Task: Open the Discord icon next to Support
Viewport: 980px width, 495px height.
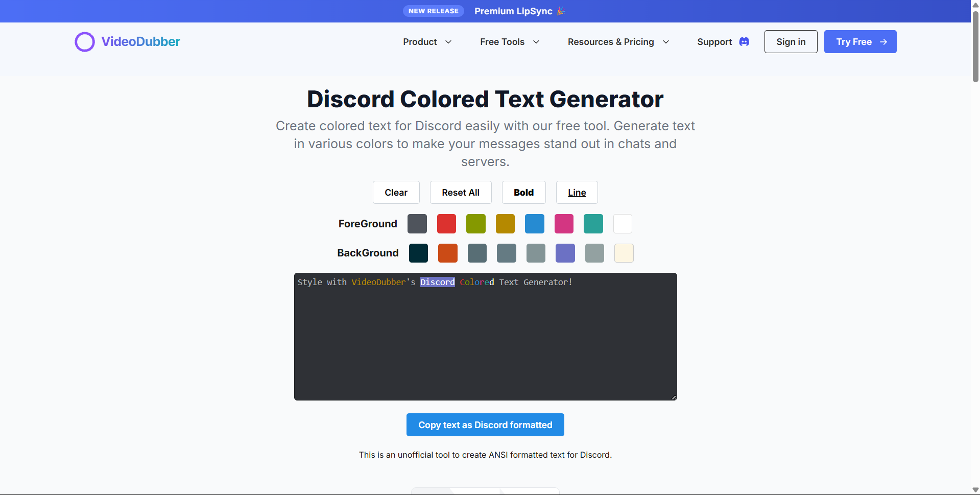Action: 744,42
